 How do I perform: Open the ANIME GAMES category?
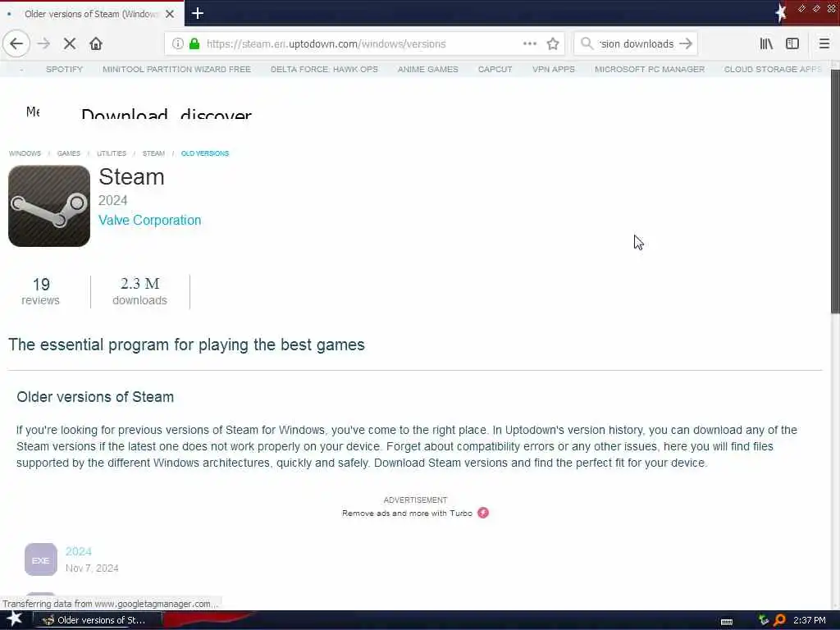[428, 69]
